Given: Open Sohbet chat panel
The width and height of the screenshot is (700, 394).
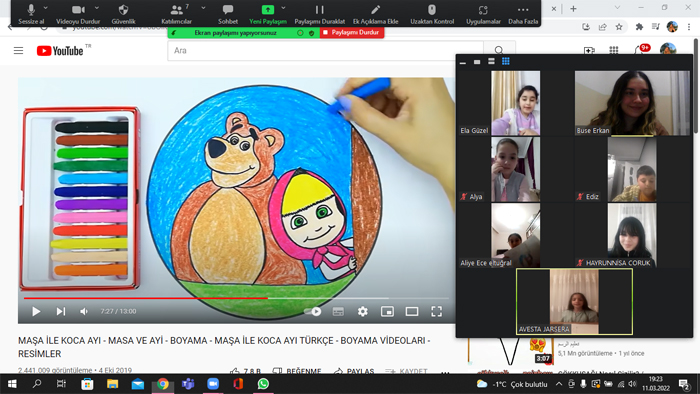Looking at the screenshot, I should (x=228, y=13).
